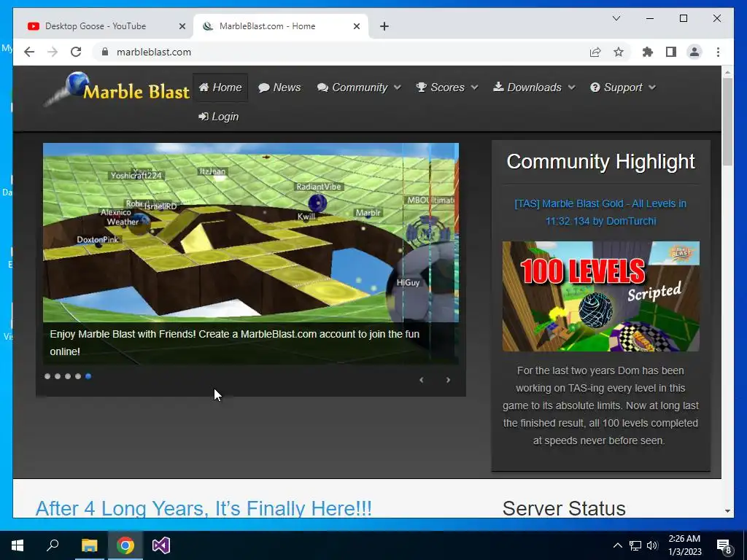Screen dimensions: 747x560
Task: Open After 4 Long Years article link
Action: [204, 508]
